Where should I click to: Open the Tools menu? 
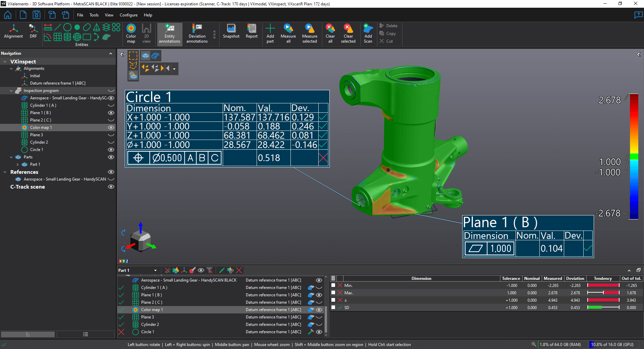(x=94, y=15)
